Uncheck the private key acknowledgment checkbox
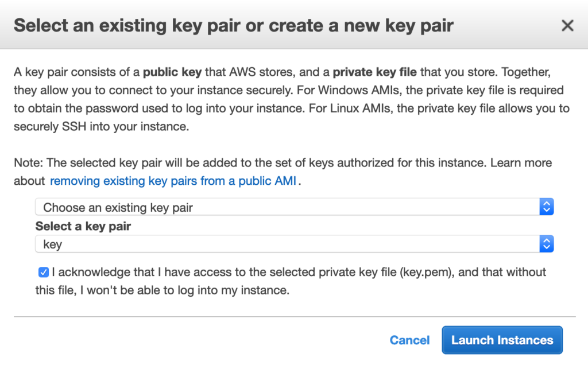The width and height of the screenshot is (588, 369). click(x=43, y=272)
